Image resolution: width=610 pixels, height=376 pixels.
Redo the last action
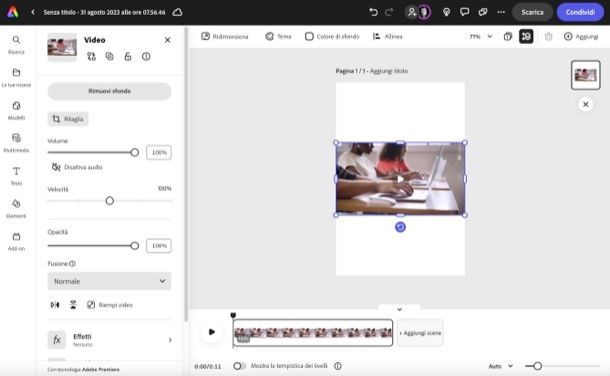(x=389, y=12)
